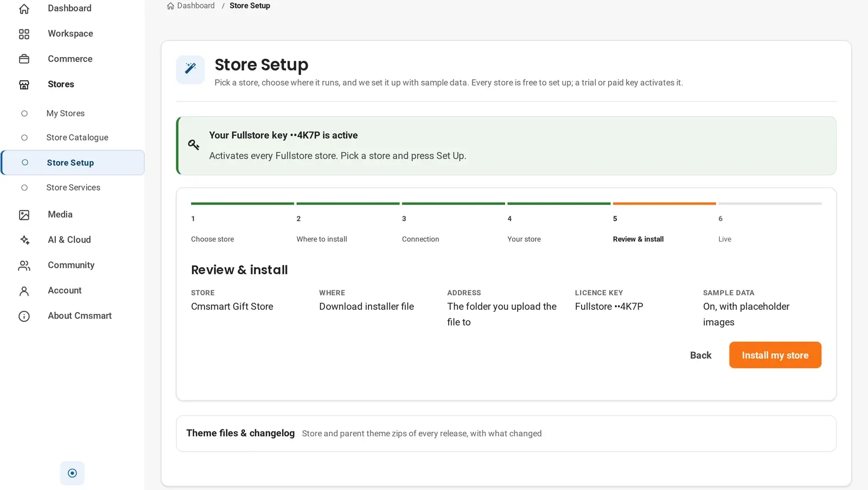Viewport: 868px width, 490px height.
Task: Click the Fullstore ••4K7P licence key value
Action: click(x=609, y=307)
